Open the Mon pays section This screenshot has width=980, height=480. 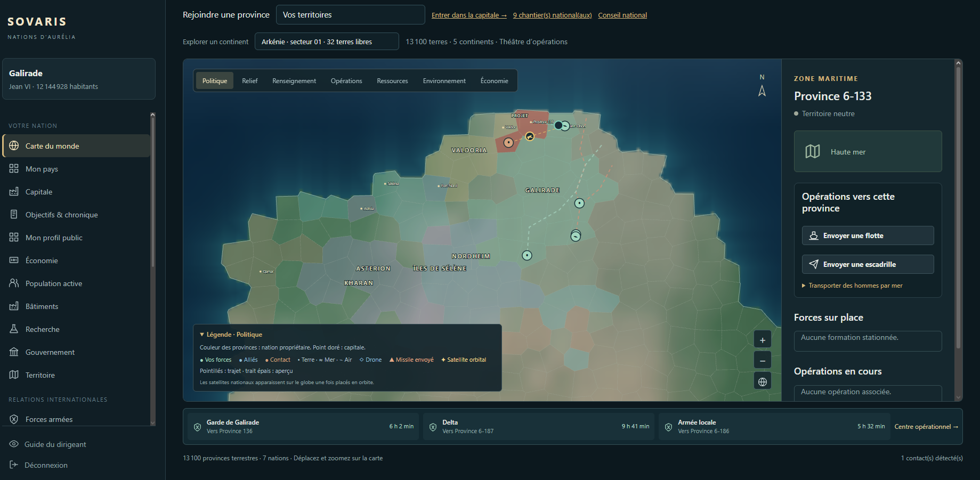pos(76,169)
